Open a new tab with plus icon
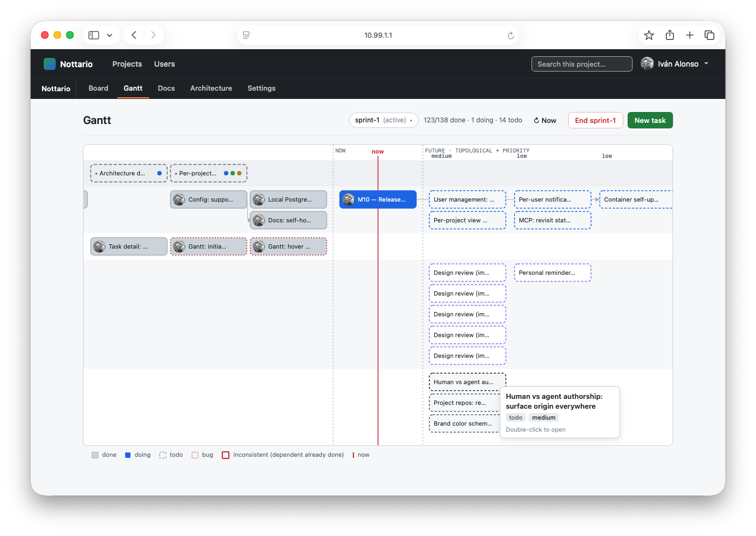Image resolution: width=756 pixels, height=536 pixels. tap(690, 35)
